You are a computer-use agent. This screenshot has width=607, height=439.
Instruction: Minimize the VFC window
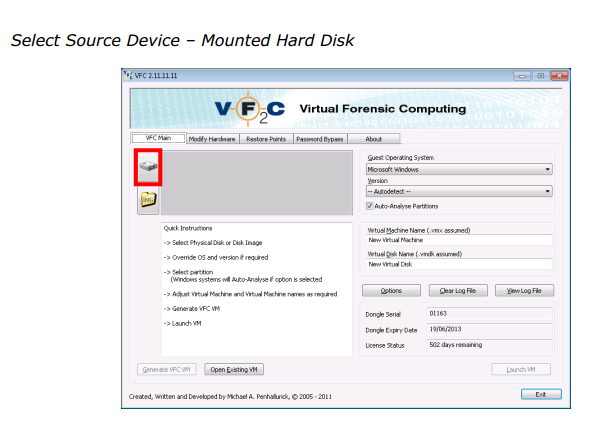[x=522, y=76]
